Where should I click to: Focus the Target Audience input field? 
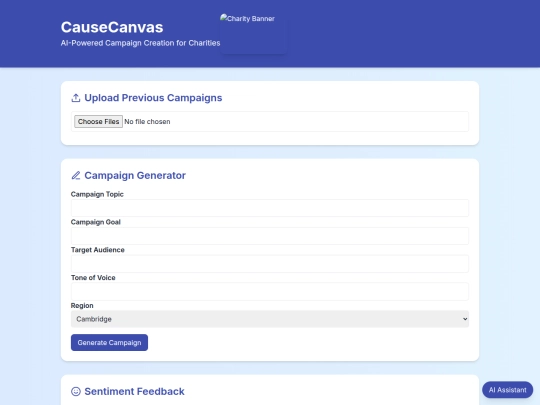[x=270, y=264]
